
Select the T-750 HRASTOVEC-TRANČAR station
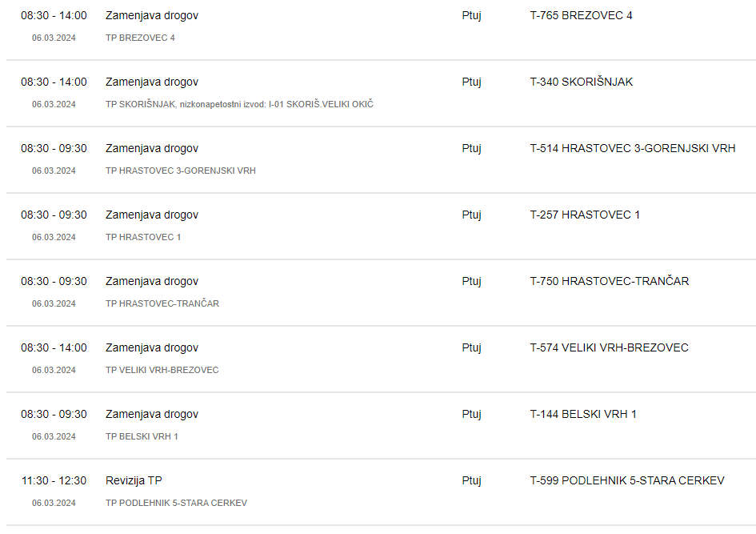(x=610, y=281)
